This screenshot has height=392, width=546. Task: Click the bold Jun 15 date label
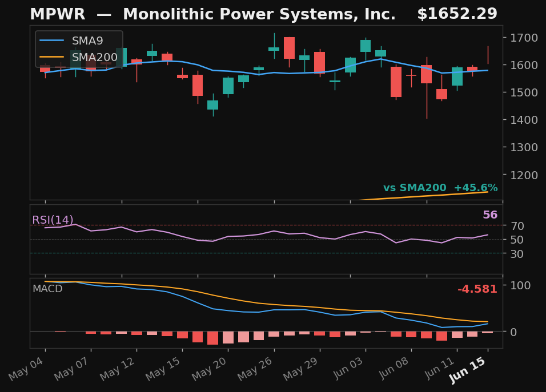click(467, 370)
